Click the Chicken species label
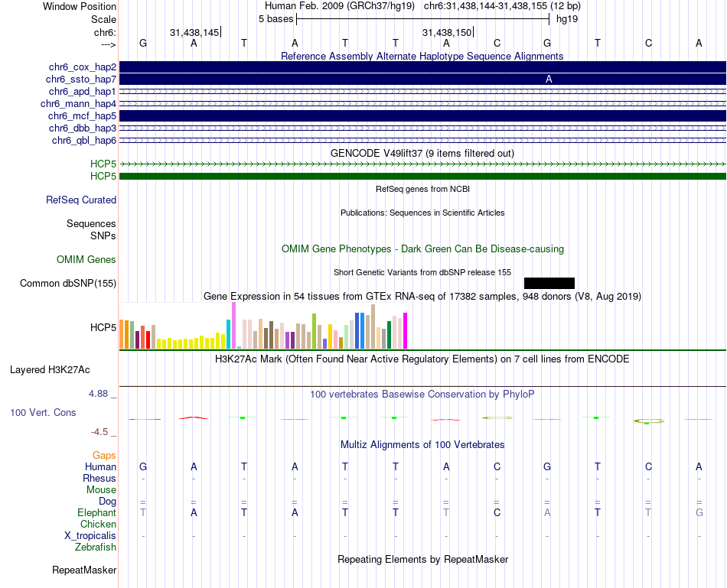The height and width of the screenshot is (588, 727). click(x=98, y=524)
